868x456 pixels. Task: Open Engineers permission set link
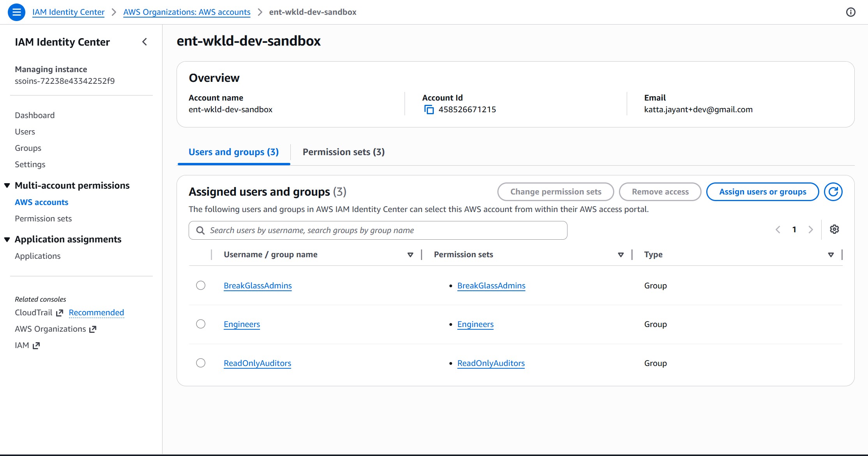475,324
